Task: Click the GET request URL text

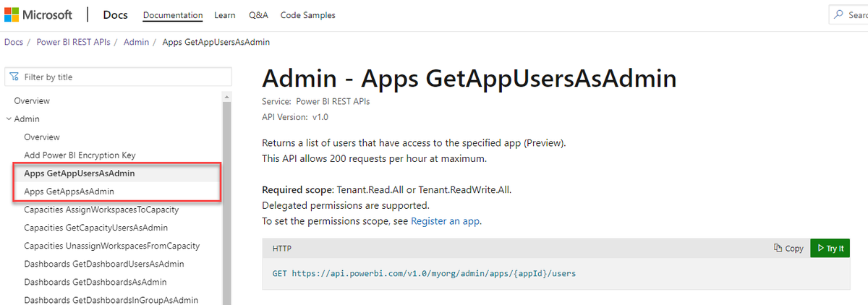Action: coord(424,274)
